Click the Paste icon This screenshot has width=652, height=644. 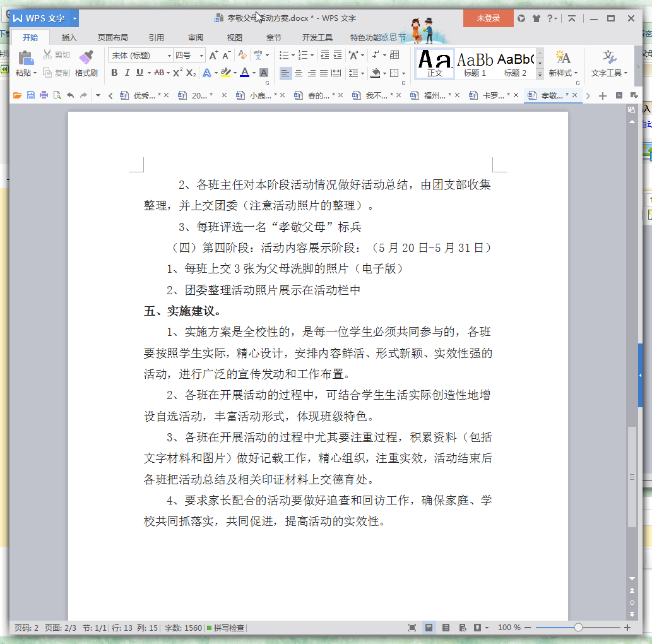27,58
